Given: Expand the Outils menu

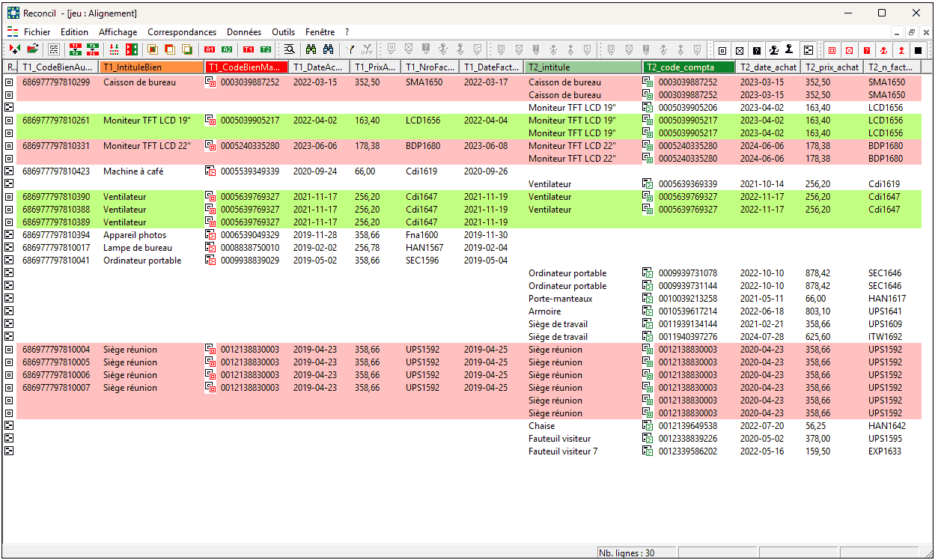Looking at the screenshot, I should click(x=283, y=32).
